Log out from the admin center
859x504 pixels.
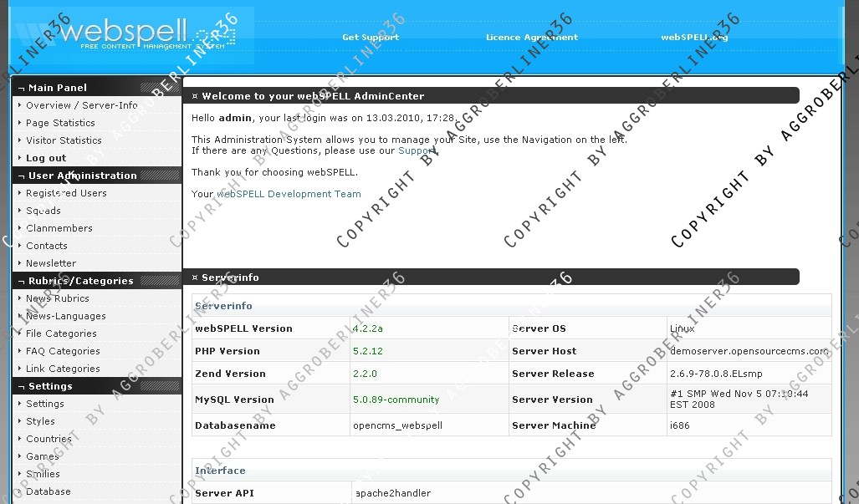[x=46, y=158]
